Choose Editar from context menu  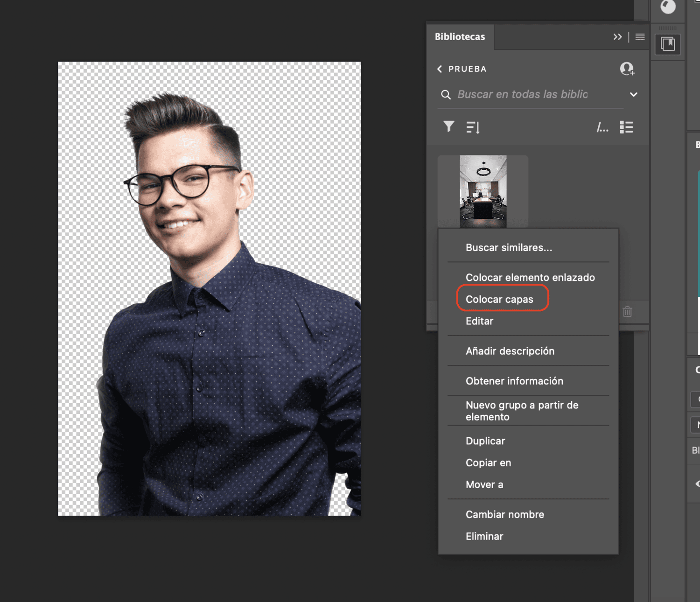[479, 322]
